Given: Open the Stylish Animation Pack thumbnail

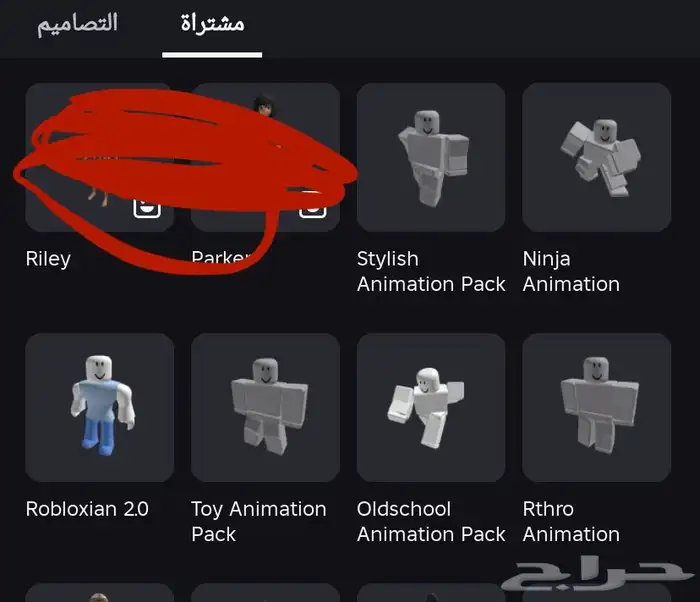Looking at the screenshot, I should click(x=431, y=157).
